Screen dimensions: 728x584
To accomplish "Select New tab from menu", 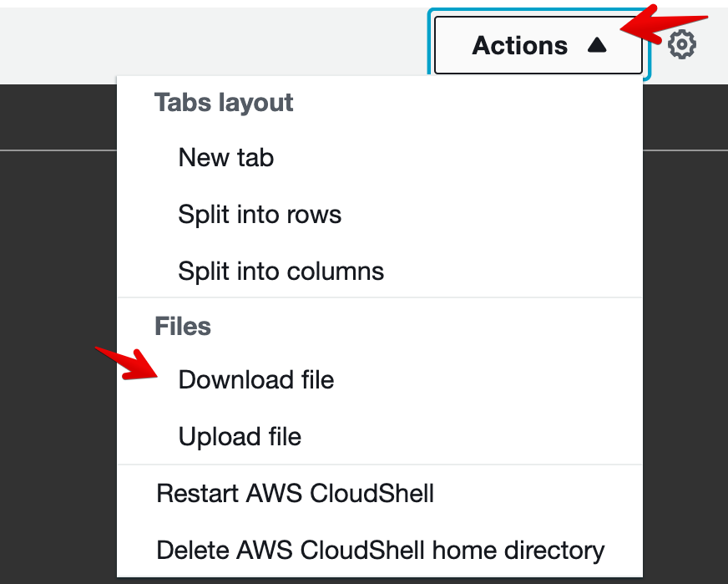I will pos(225,158).
